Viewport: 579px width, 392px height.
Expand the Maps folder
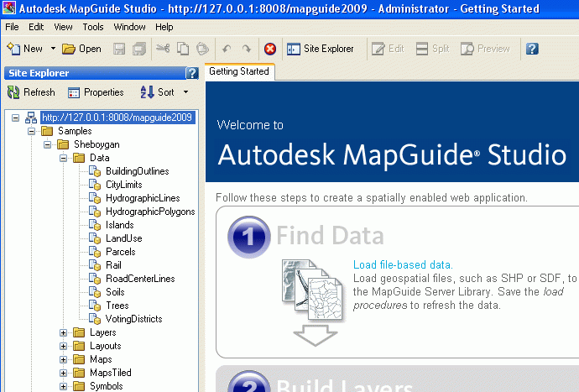point(63,359)
